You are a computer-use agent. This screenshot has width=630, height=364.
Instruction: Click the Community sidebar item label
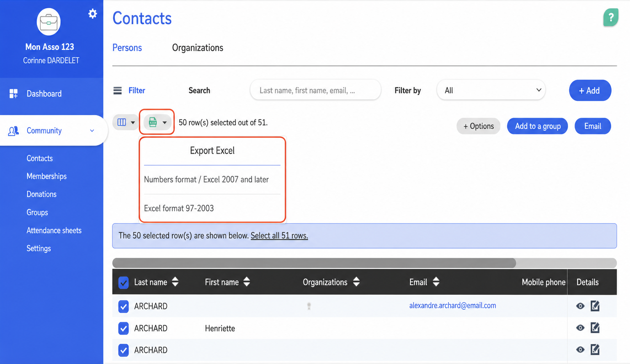(x=44, y=131)
